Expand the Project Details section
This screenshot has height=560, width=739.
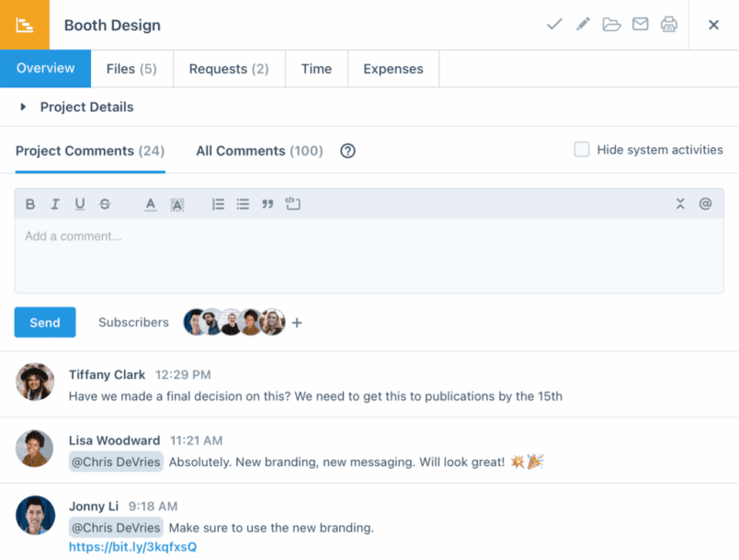pos(22,107)
